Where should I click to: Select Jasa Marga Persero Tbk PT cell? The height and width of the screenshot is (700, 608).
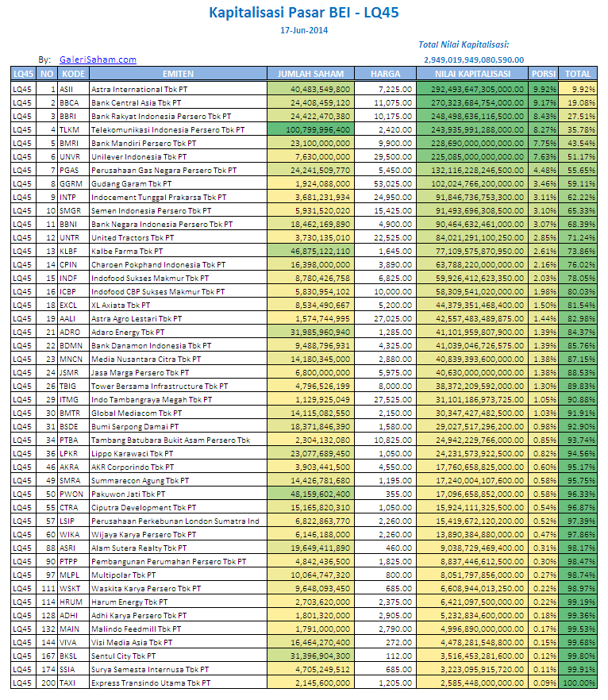pyautogui.click(x=178, y=373)
